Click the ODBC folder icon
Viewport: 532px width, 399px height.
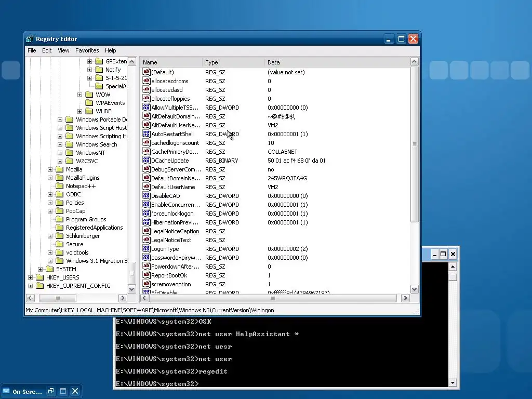(x=59, y=194)
